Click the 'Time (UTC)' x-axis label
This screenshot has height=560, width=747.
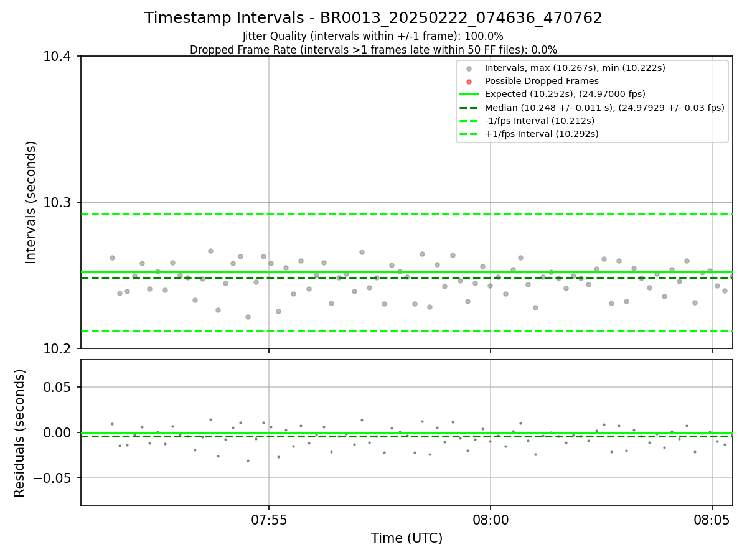click(406, 538)
